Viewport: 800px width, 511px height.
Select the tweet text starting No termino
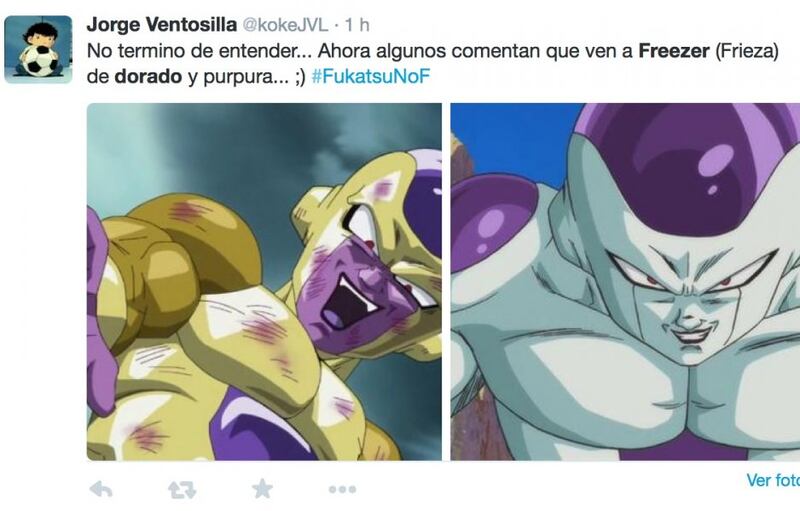(433, 64)
